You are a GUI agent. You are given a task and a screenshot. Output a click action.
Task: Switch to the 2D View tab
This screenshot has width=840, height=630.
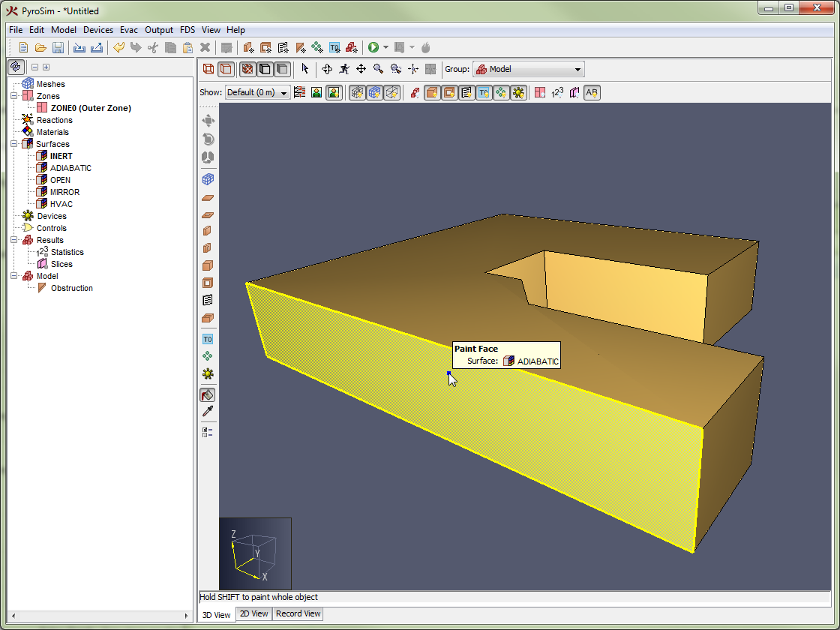254,614
